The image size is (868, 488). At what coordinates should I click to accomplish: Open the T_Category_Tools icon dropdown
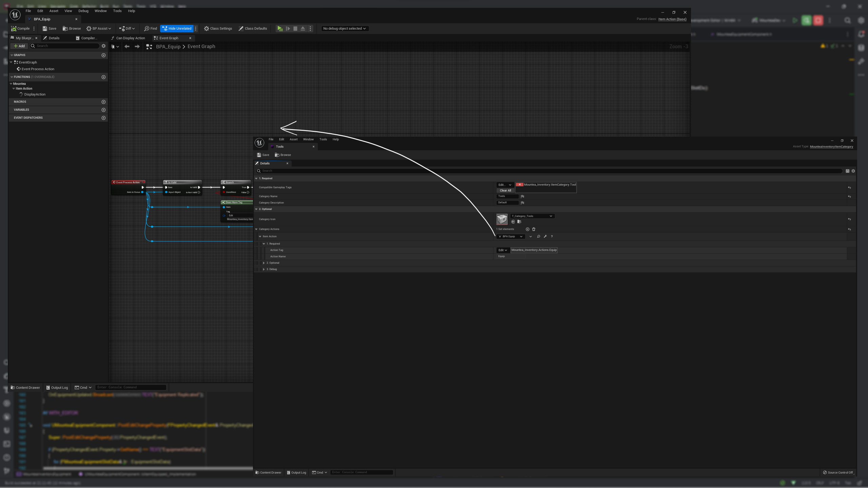[x=532, y=216]
